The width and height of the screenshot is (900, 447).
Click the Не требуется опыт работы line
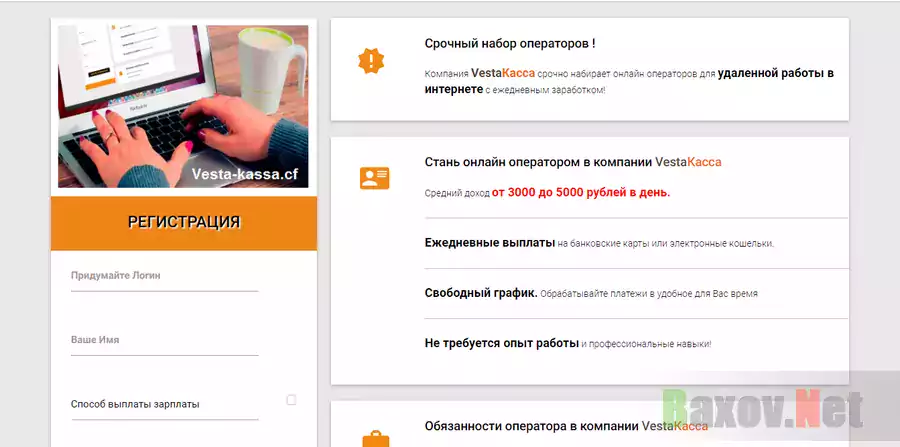coord(568,344)
